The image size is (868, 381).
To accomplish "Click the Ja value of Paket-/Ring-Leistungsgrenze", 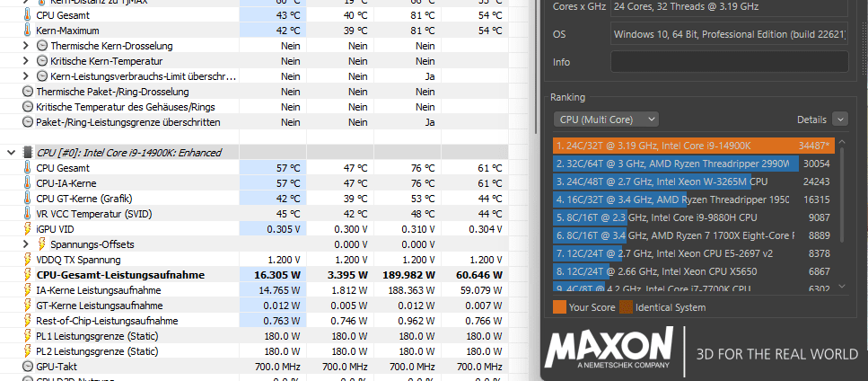I will [x=430, y=122].
